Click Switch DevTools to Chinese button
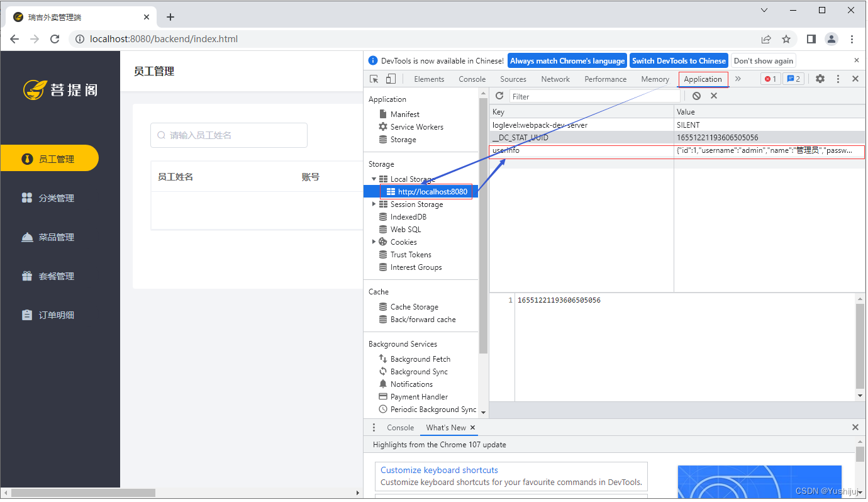 click(679, 60)
